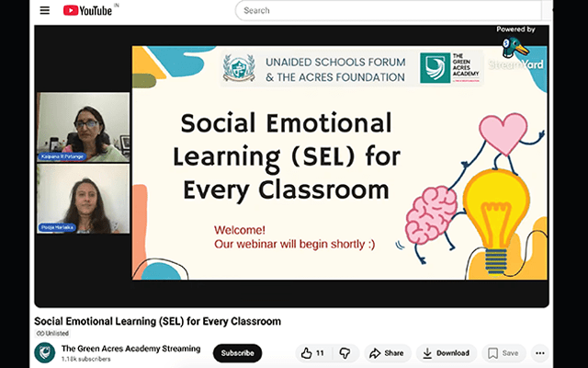Download the video
588x368 pixels.
(447, 353)
